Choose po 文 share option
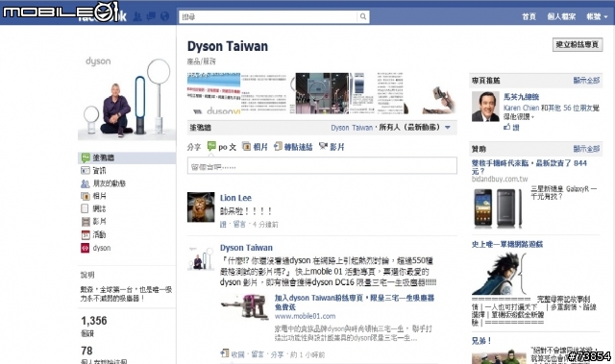Screen dimensions: 615x364 222,147
